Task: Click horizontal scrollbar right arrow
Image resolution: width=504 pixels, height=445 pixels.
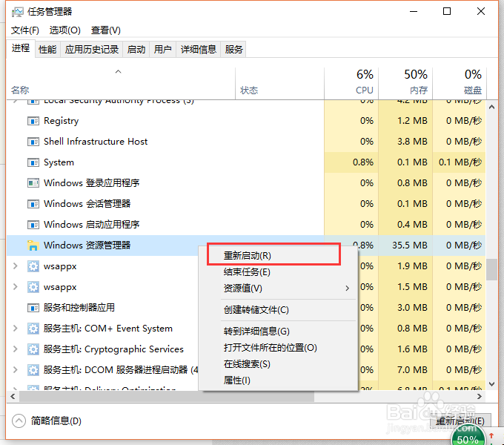Action: pos(480,397)
